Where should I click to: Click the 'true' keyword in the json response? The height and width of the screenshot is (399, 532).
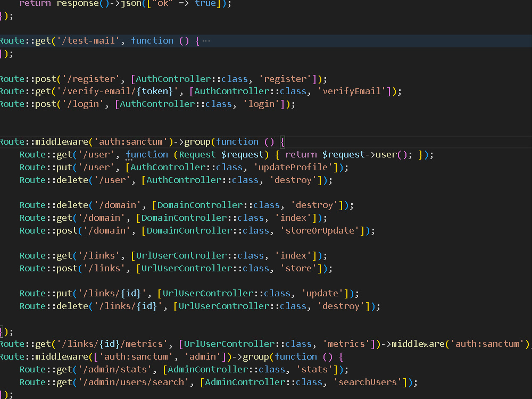[x=205, y=4]
